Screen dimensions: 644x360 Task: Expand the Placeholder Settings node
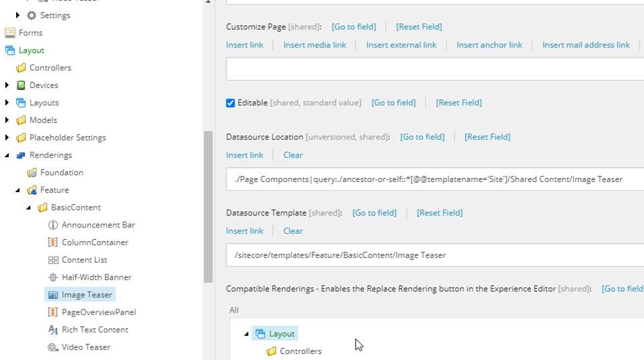click(7, 138)
